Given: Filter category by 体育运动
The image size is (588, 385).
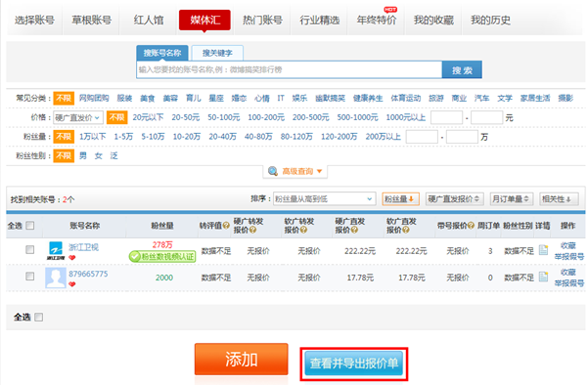Looking at the screenshot, I should click(x=406, y=98).
